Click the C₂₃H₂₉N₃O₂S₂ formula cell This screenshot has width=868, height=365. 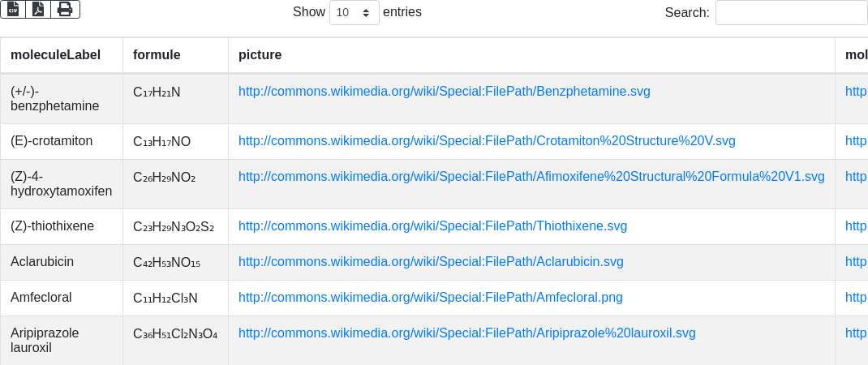pos(174,226)
